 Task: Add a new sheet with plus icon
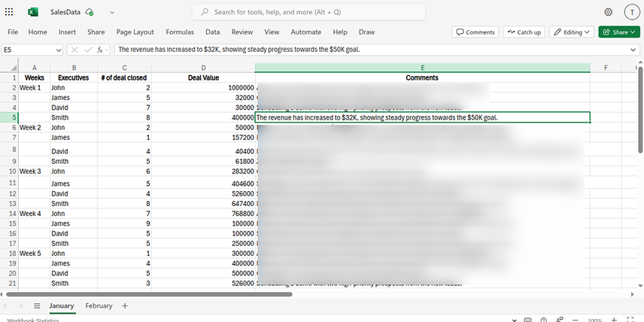[125, 306]
